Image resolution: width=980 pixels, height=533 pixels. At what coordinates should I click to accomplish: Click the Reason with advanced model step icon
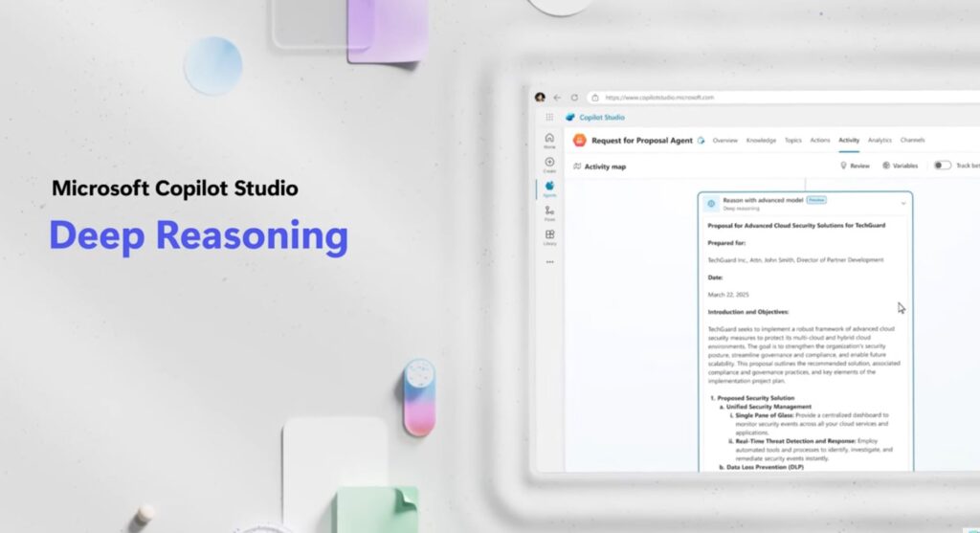pos(711,204)
